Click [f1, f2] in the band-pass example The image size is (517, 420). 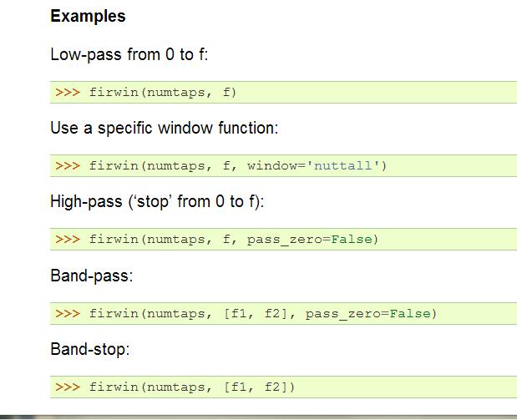[x=256, y=313]
